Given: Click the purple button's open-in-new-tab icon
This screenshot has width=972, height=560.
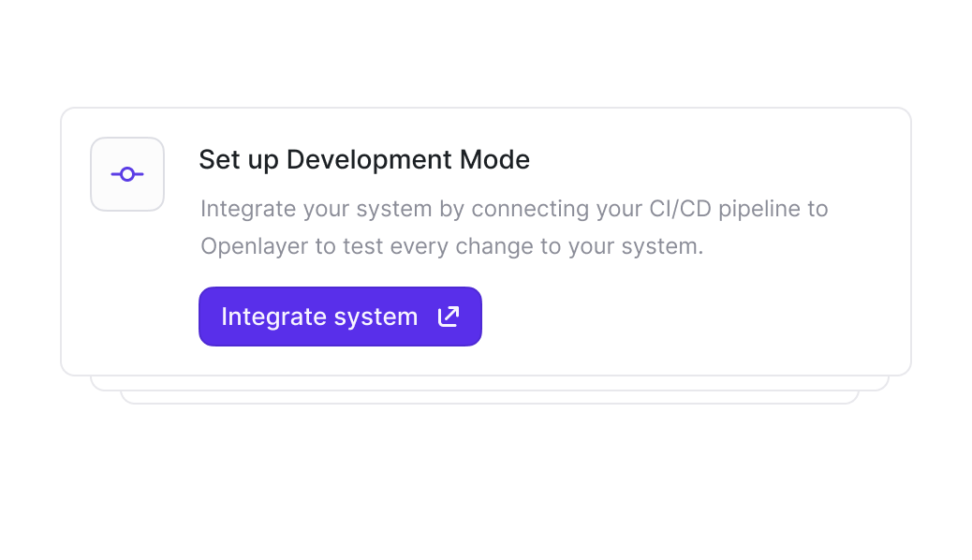Looking at the screenshot, I should (x=449, y=317).
